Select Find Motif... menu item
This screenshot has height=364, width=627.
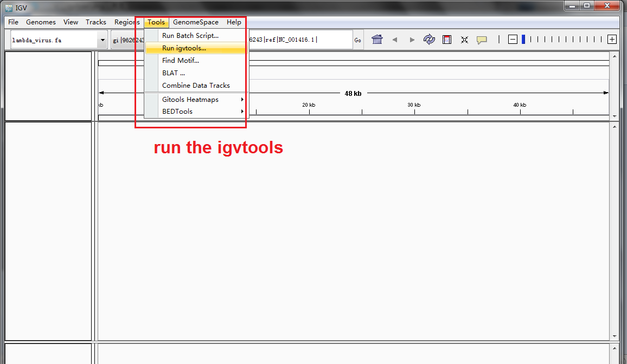[196, 60]
